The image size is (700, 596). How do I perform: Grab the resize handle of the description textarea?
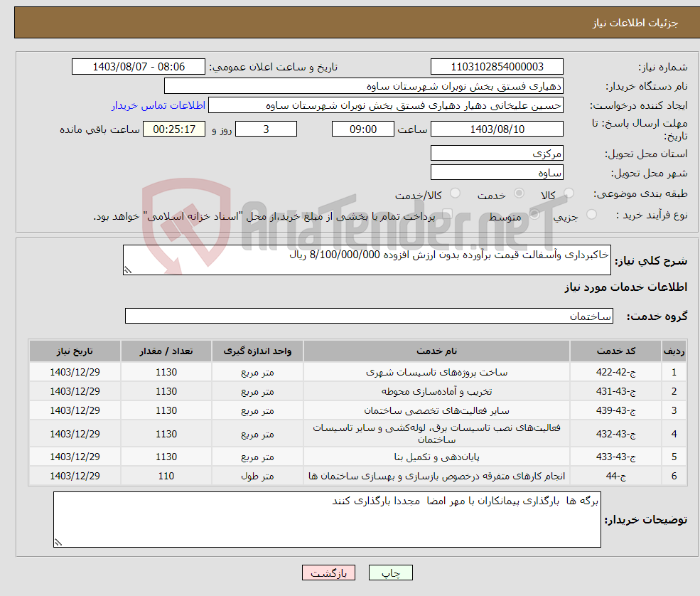tap(128, 270)
